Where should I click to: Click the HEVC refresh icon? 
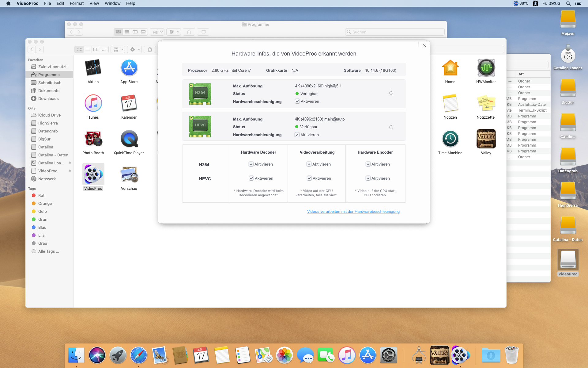click(x=391, y=127)
